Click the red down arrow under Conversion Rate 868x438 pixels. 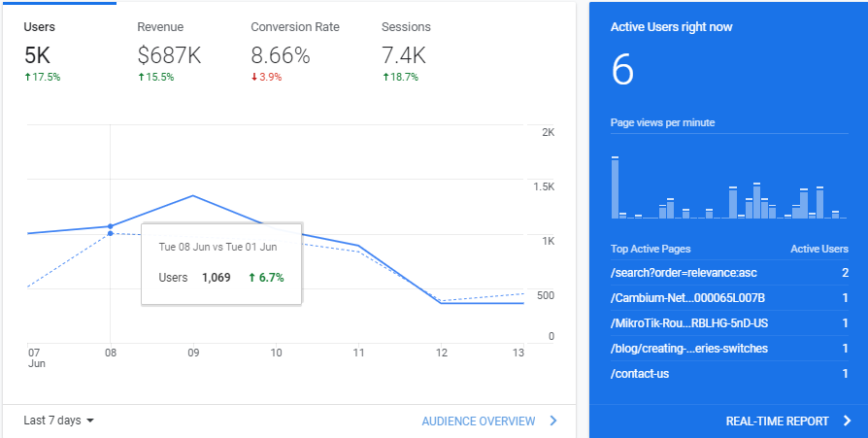pos(254,77)
